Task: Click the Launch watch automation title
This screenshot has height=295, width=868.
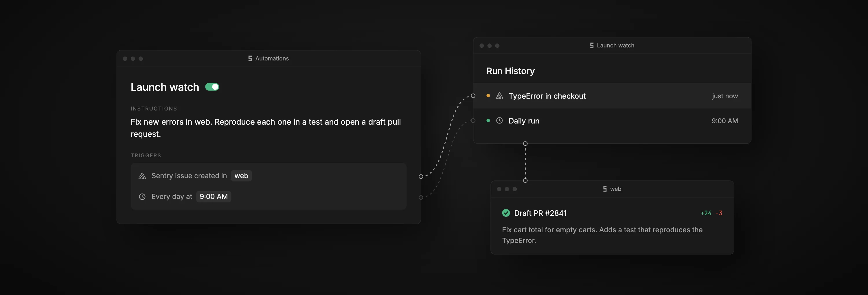Action: [165, 87]
